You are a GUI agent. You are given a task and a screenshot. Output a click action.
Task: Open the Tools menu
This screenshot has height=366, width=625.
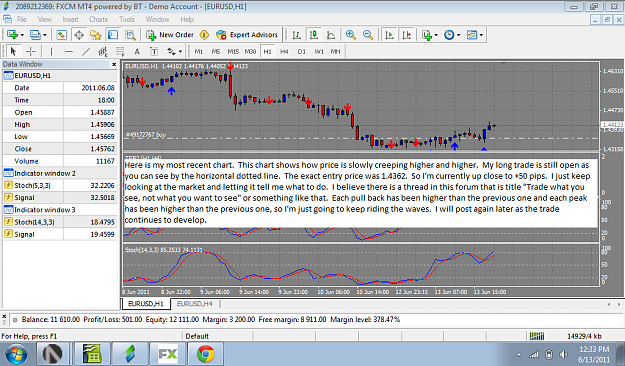click(127, 19)
